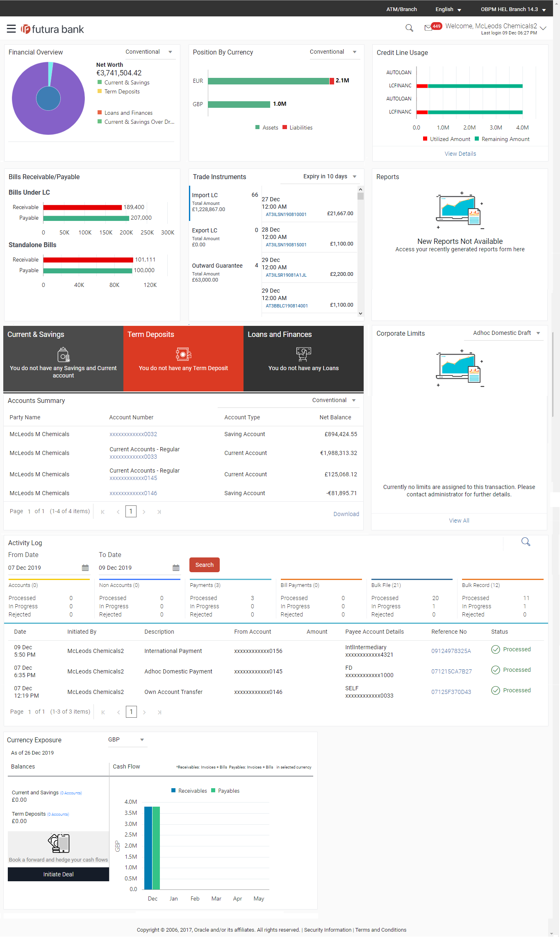Screen dimensions: 560x937
Task: Download the accounts summary
Action: point(346,514)
